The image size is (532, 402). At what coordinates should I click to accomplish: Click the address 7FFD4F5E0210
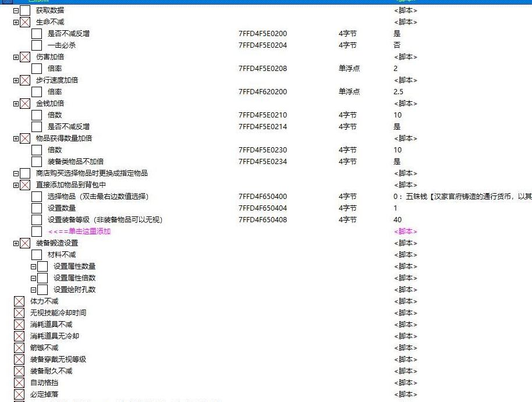pyautogui.click(x=263, y=115)
